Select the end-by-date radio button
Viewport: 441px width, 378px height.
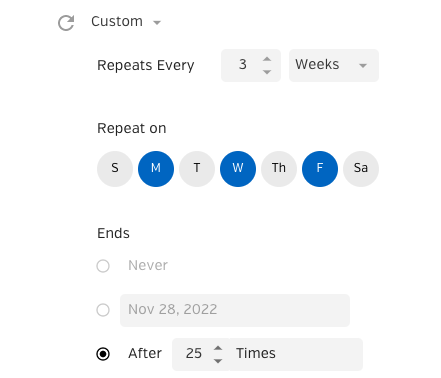[103, 310]
